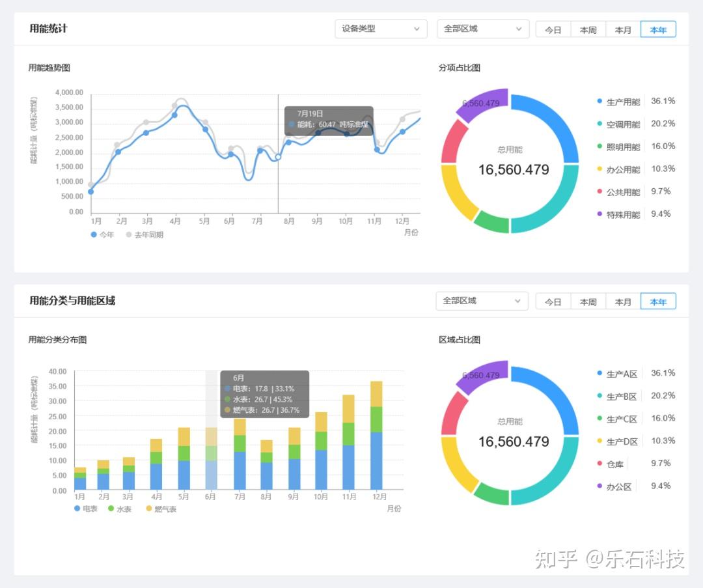
Task: Click the 本周 button in 用能统计
Action: 588,29
